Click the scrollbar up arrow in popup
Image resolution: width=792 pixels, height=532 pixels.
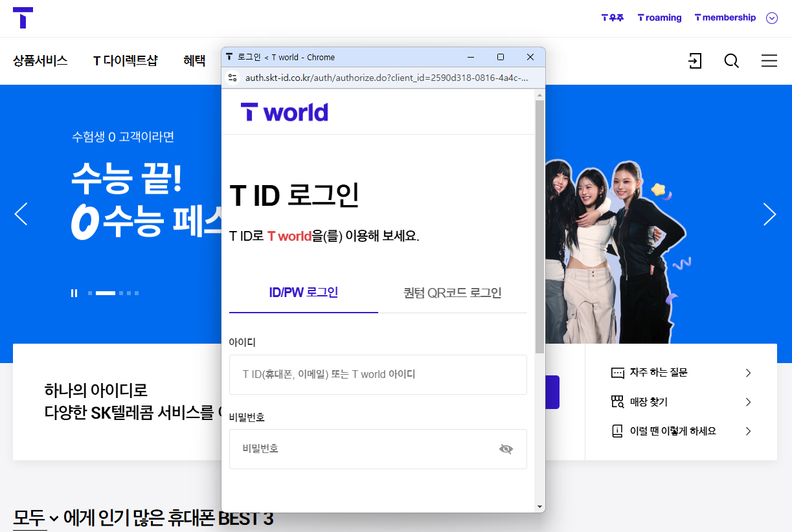(x=539, y=95)
